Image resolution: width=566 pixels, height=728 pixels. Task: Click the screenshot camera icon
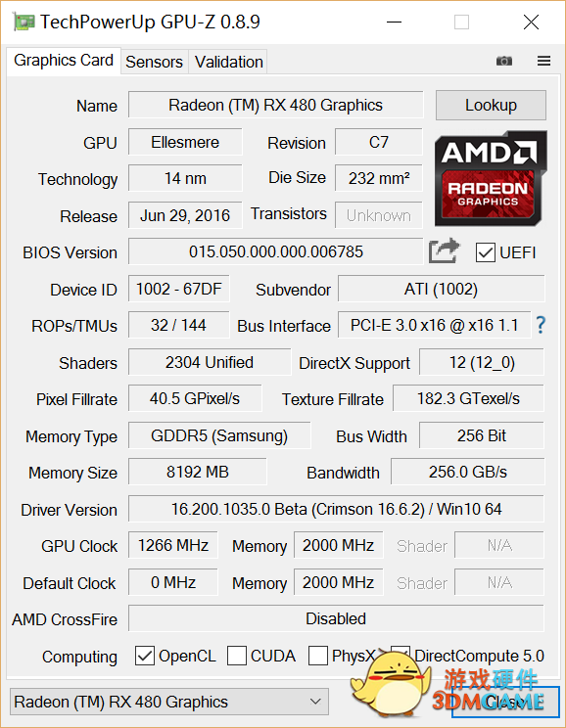(503, 61)
